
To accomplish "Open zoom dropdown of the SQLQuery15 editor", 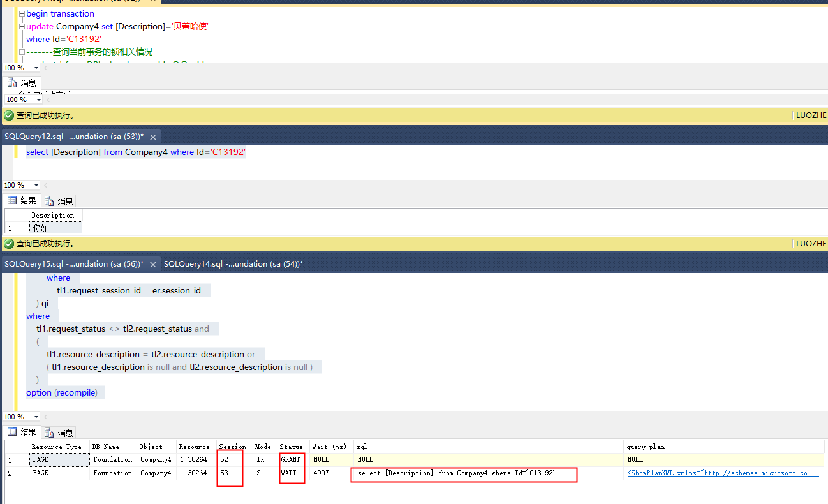I will [36, 417].
